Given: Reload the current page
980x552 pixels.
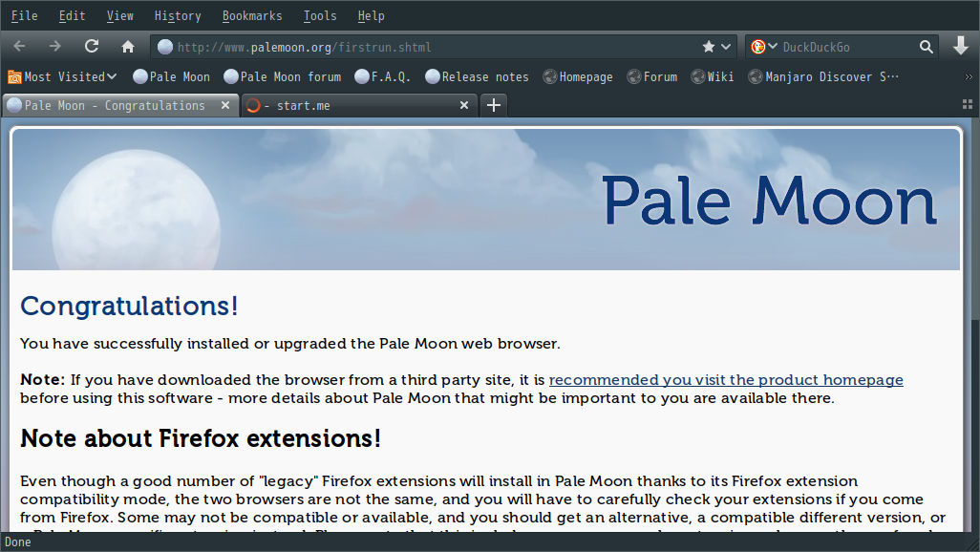Looking at the screenshot, I should (92, 46).
